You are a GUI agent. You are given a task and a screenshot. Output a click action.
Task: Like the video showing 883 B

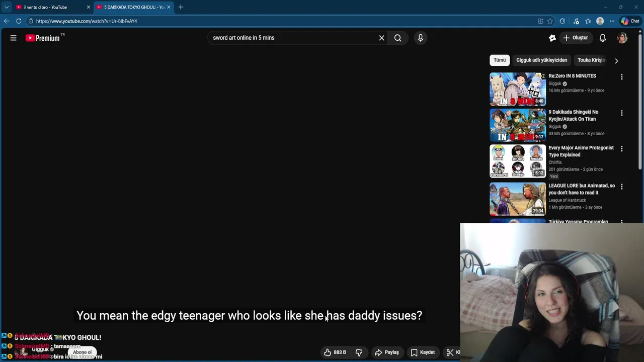click(x=335, y=352)
